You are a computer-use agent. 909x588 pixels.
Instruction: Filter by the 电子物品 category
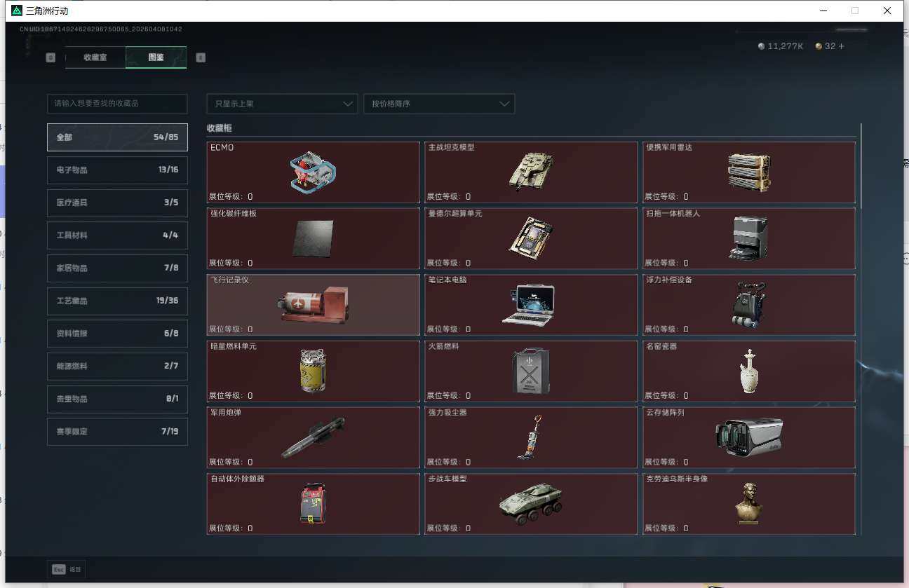pos(117,170)
